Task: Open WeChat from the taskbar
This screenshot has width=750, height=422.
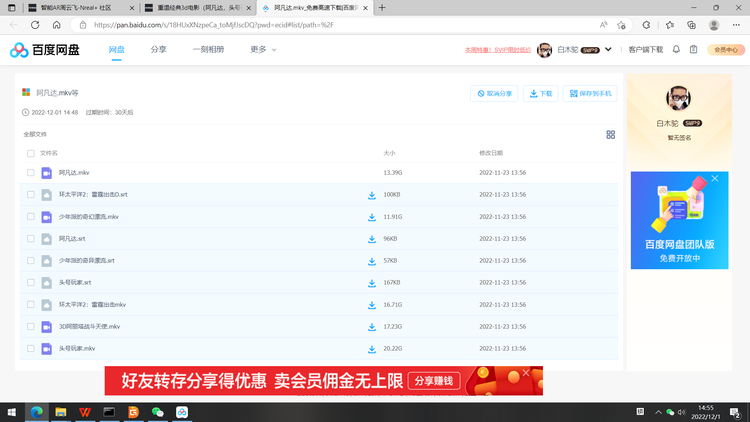Action: coord(157,412)
